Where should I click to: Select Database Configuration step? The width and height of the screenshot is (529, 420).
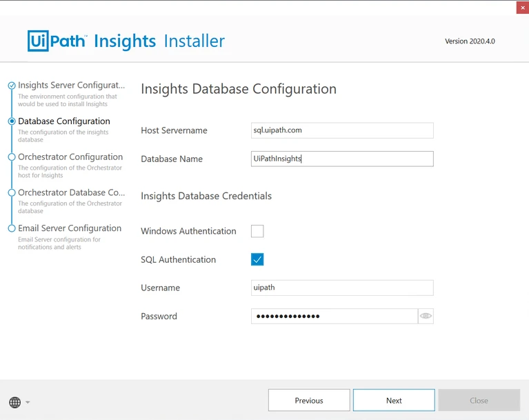pyautogui.click(x=64, y=121)
